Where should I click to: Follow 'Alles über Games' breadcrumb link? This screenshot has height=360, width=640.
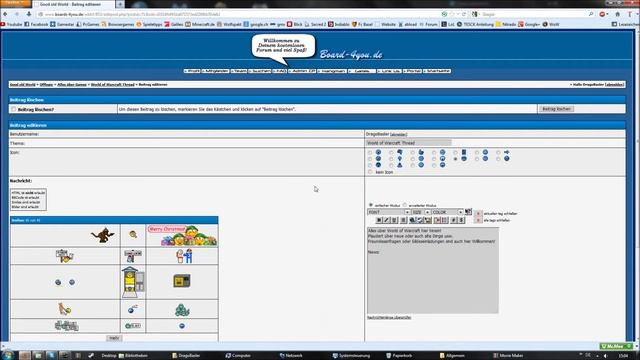(72, 84)
